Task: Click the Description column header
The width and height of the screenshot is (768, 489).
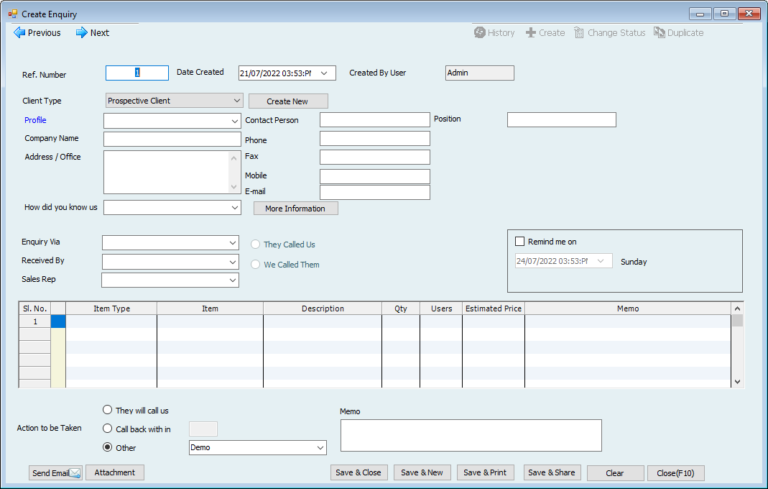Action: [322, 308]
